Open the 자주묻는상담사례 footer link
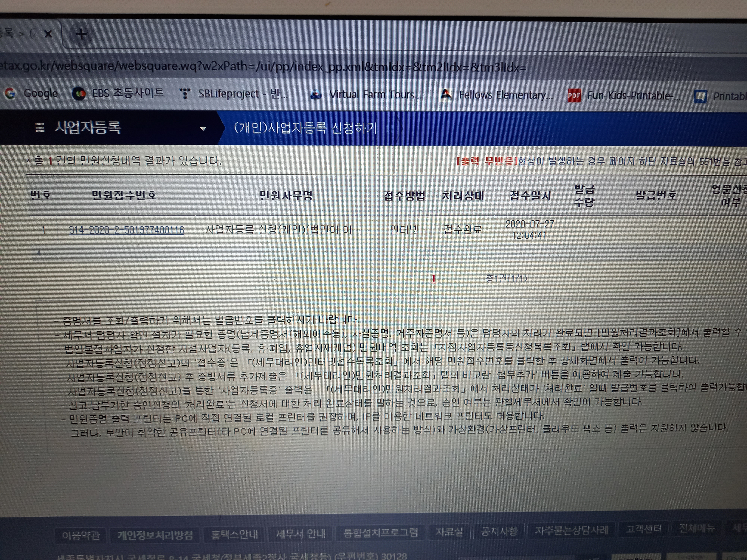The width and height of the screenshot is (747, 560). 571,530
